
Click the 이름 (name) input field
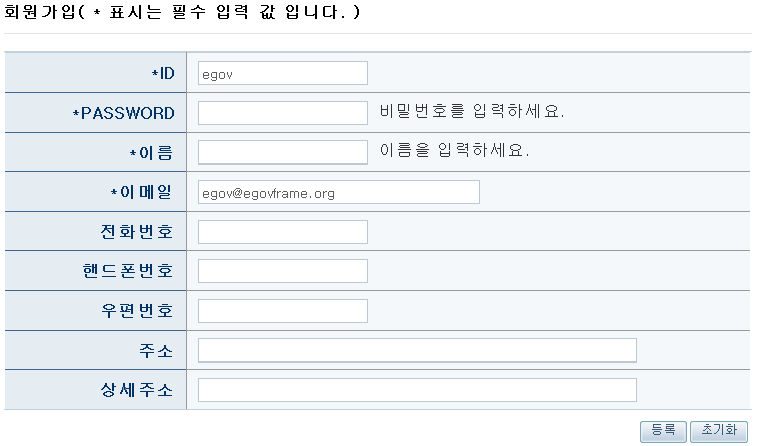coord(282,152)
